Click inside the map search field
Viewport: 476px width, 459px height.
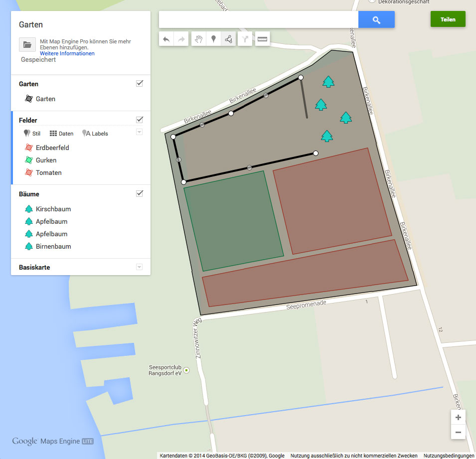(x=258, y=20)
